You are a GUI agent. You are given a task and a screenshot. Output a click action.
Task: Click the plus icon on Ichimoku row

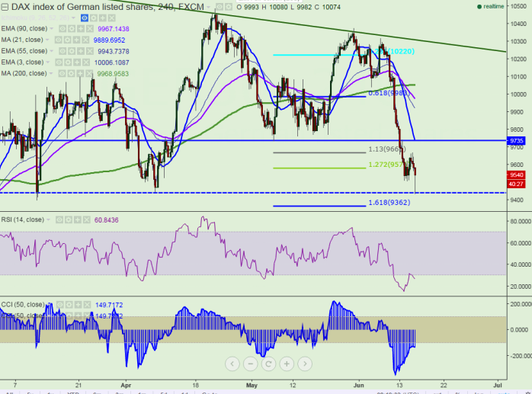(102, 18)
